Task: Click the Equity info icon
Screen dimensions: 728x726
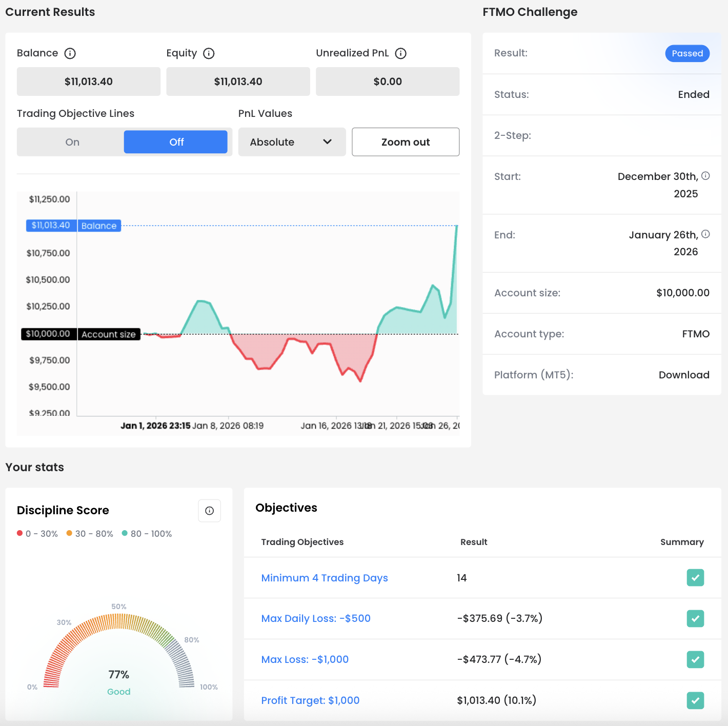Action: click(209, 53)
